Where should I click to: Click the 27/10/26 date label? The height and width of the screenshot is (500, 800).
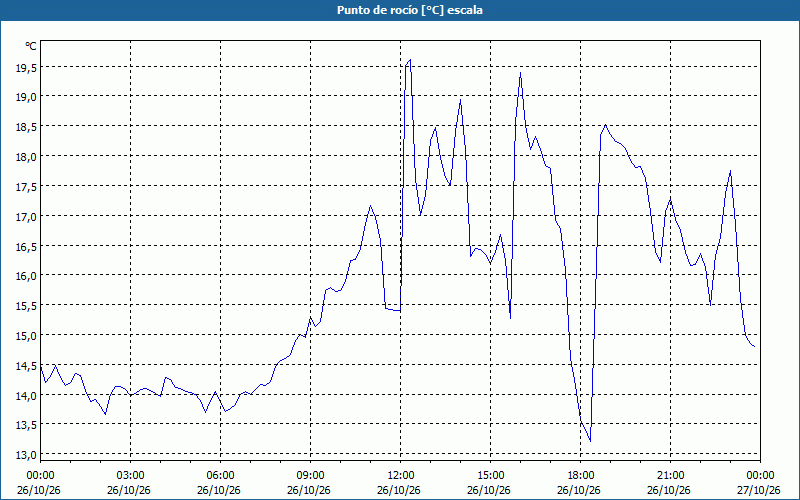759,490
